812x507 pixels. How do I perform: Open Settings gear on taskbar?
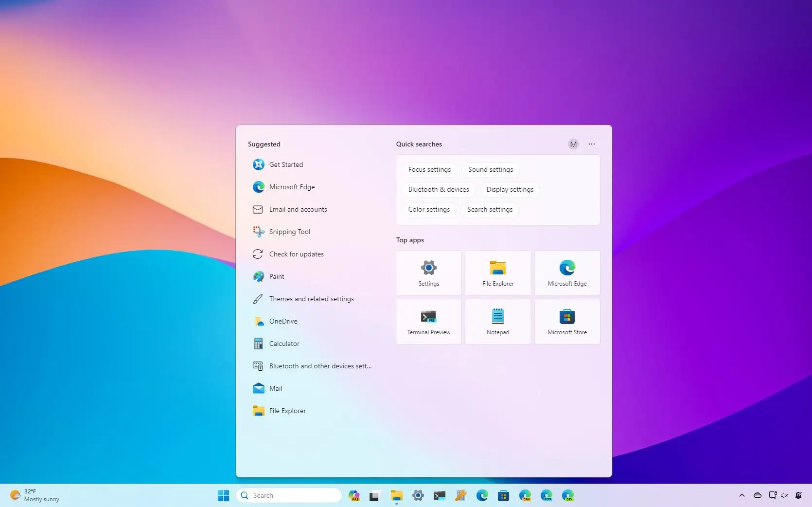tap(418, 495)
